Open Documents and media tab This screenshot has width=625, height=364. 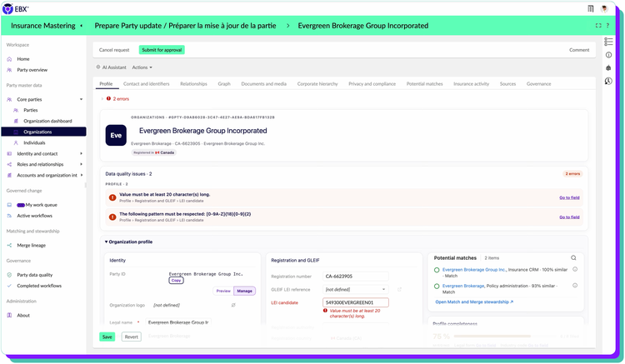(263, 84)
